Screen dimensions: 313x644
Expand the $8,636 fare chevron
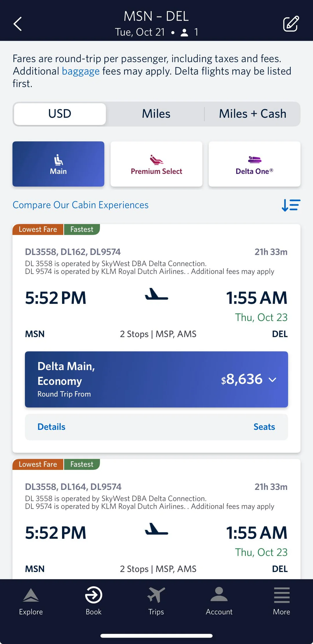point(272,380)
